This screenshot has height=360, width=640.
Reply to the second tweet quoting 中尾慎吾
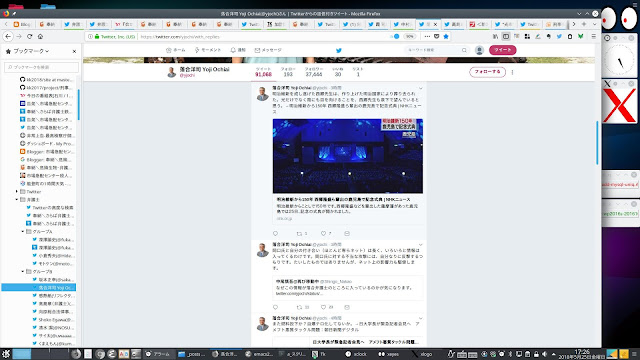pyautogui.click(x=276, y=307)
